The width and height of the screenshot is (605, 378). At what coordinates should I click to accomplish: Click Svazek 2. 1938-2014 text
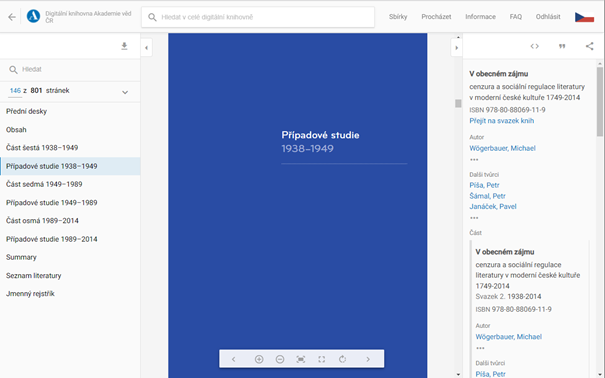[x=508, y=297]
